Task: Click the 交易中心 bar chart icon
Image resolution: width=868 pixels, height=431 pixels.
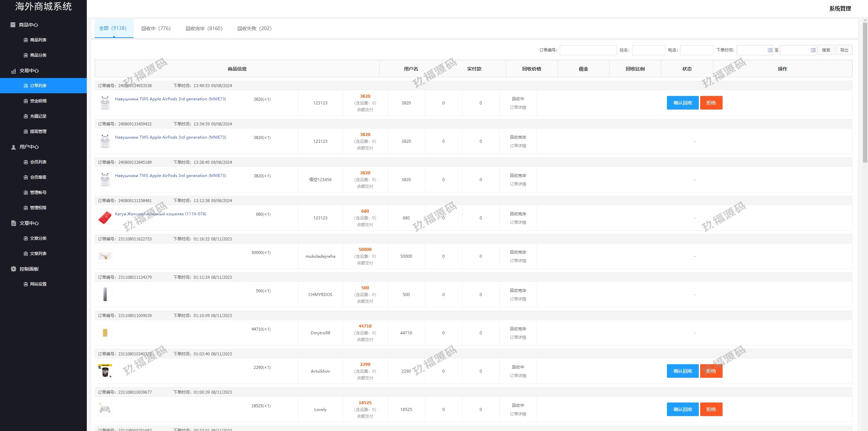Action: click(x=14, y=71)
